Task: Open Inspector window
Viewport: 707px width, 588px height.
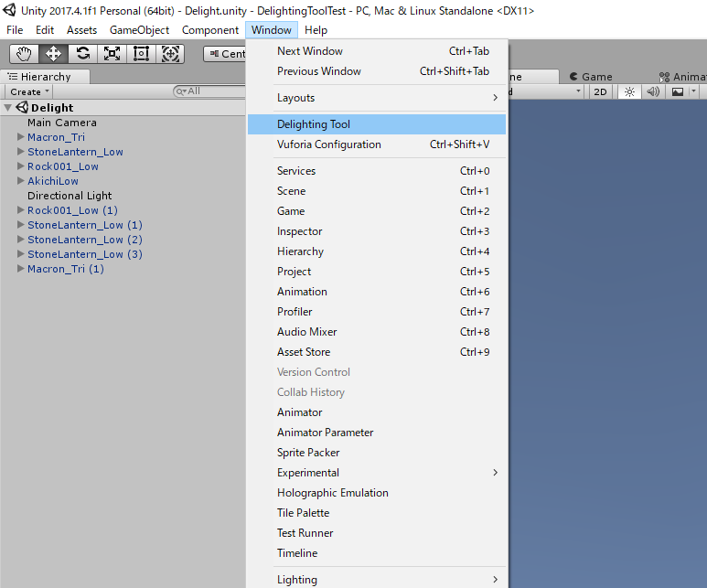Action: coord(377,231)
